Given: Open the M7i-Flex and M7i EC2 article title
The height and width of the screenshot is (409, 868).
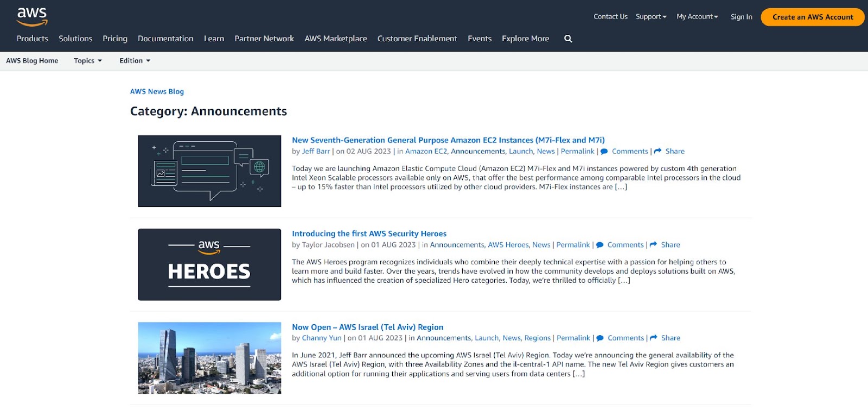Looking at the screenshot, I should (x=448, y=140).
